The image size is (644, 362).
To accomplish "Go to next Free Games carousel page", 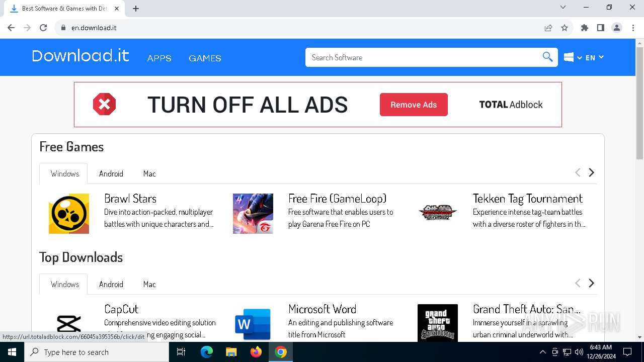I will tap(592, 172).
